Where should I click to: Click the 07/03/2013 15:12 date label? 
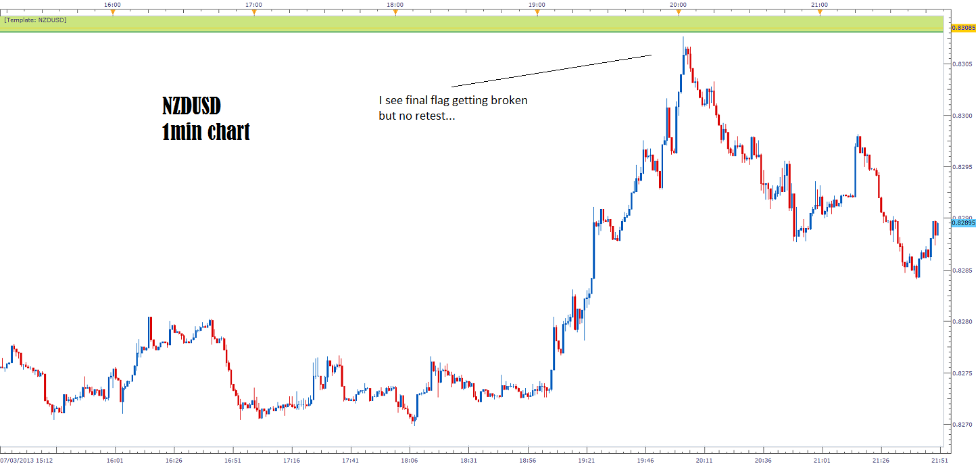click(26, 461)
